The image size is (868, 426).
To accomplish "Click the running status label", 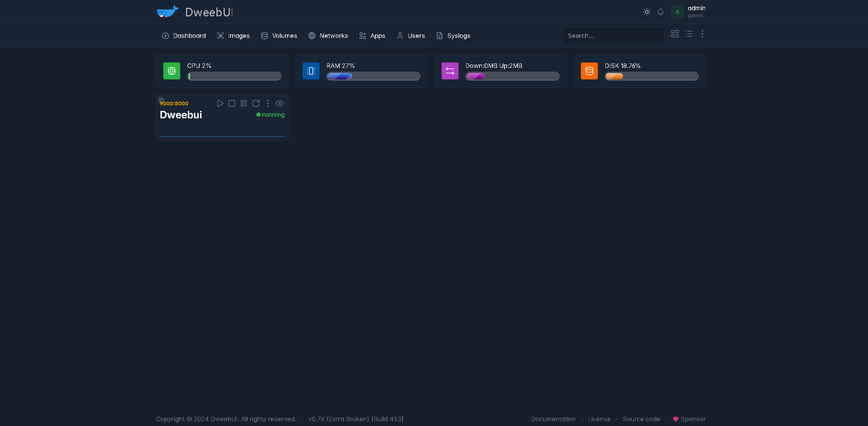I will click(x=273, y=115).
